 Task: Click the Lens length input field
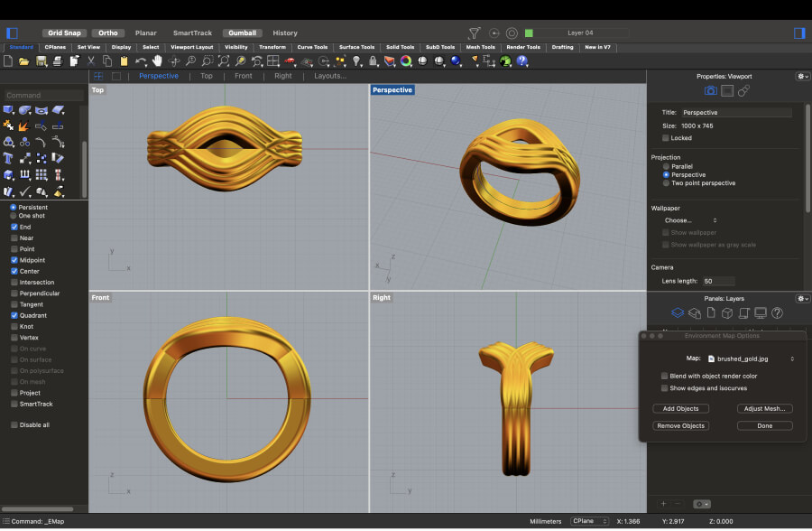(x=718, y=282)
